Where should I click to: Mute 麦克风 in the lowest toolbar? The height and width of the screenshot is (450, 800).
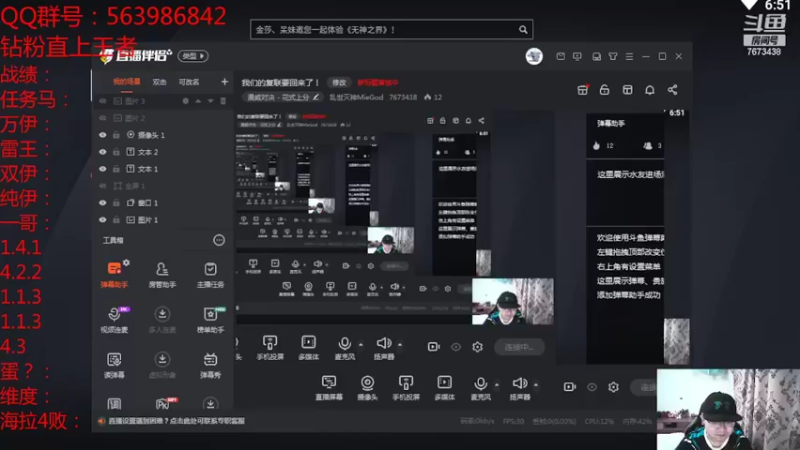pos(481,388)
